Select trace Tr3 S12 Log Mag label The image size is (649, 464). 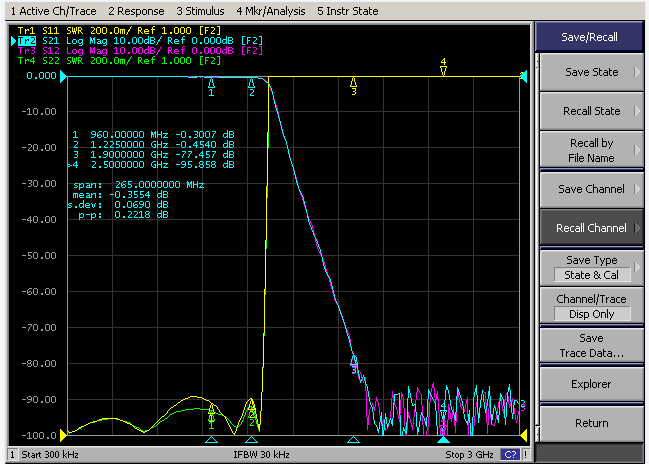tap(140, 50)
